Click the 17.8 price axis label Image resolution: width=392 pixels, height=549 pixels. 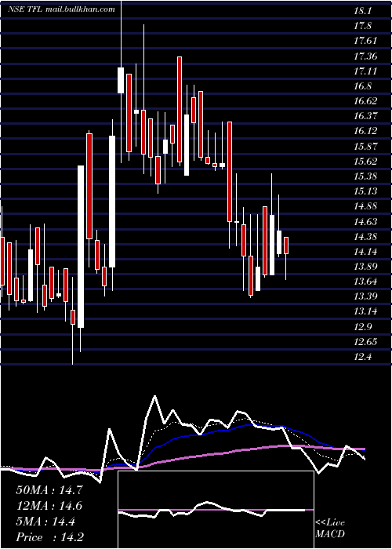coord(362,26)
